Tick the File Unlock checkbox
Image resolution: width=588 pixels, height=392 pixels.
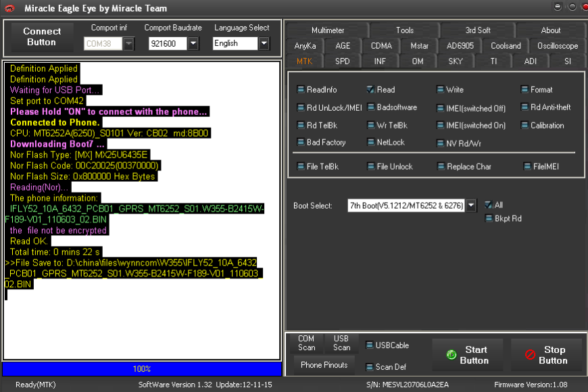click(x=370, y=166)
